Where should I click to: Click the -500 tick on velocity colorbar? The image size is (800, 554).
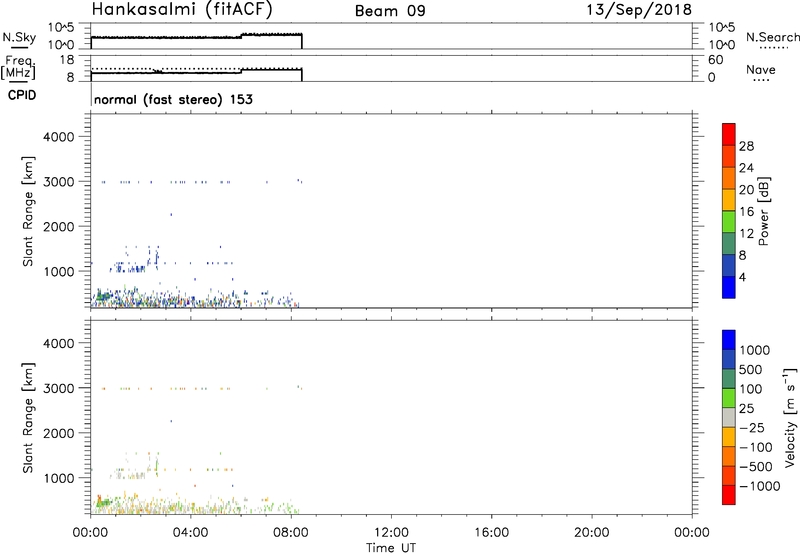coord(756,467)
